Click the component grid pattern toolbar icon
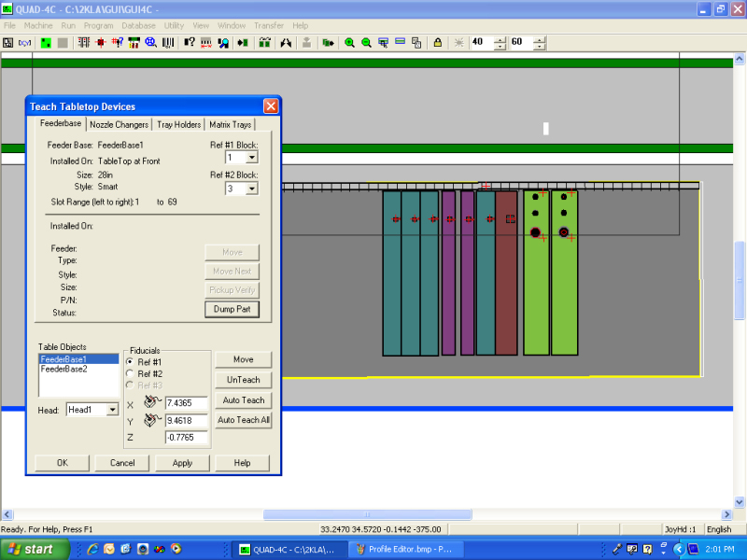 (84, 43)
